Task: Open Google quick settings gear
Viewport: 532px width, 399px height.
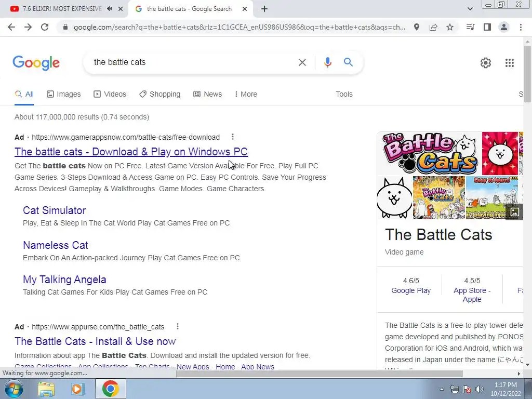Action: click(486, 63)
